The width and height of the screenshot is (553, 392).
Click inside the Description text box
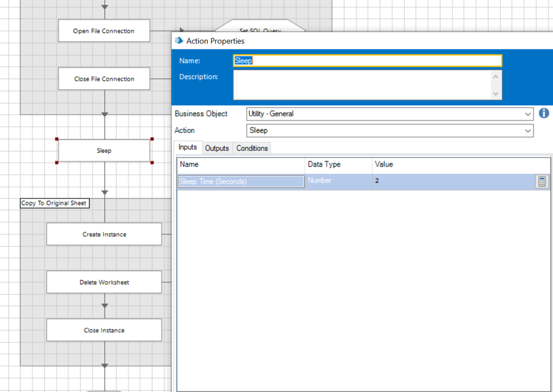coord(361,85)
